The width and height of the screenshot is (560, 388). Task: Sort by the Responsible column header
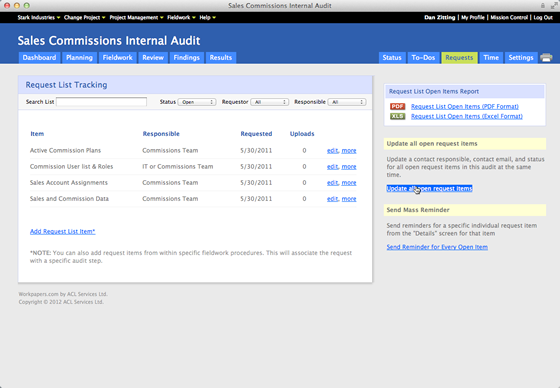[161, 134]
